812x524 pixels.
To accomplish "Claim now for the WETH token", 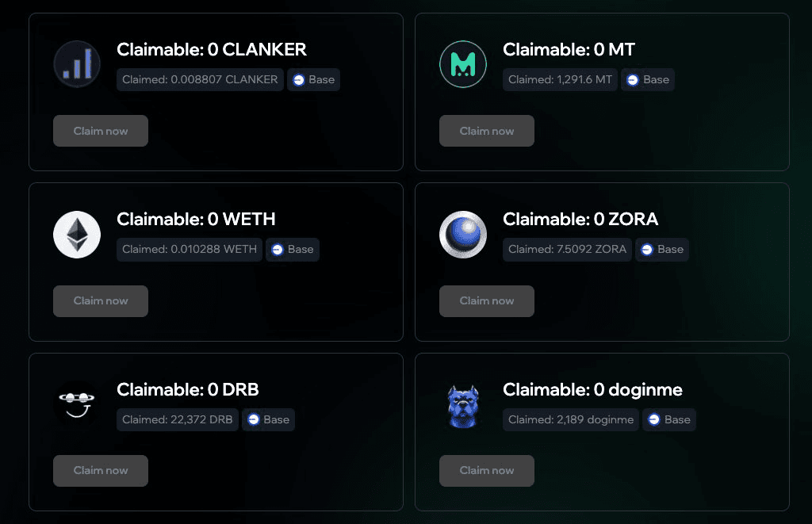I will pyautogui.click(x=101, y=300).
